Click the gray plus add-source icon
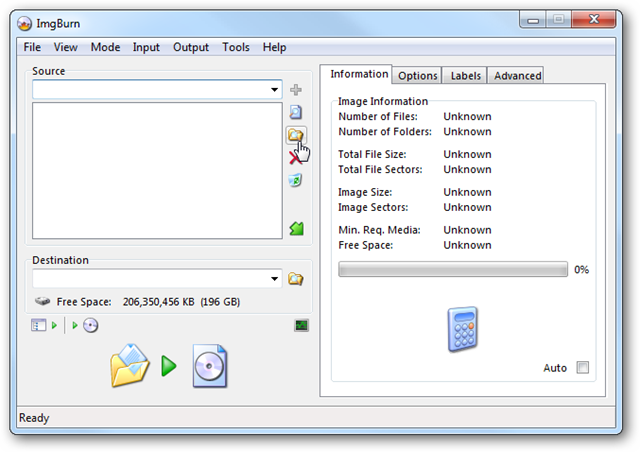 (x=296, y=89)
